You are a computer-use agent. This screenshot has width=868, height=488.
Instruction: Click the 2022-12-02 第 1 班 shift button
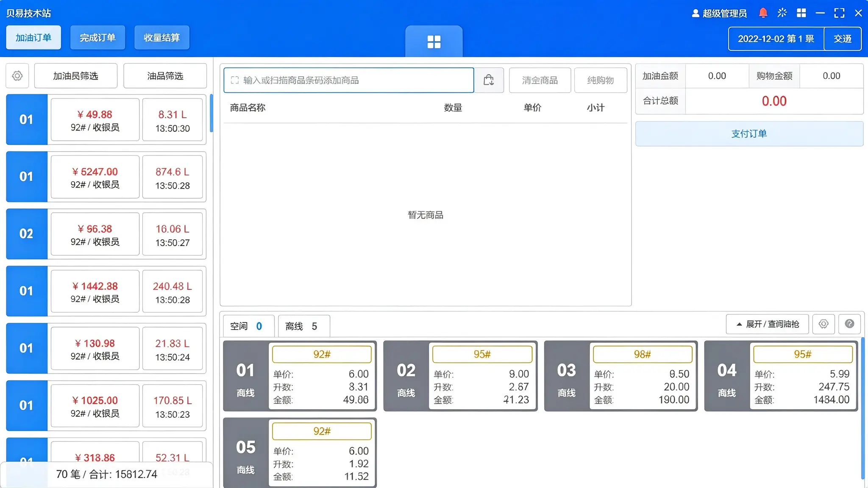pyautogui.click(x=776, y=39)
